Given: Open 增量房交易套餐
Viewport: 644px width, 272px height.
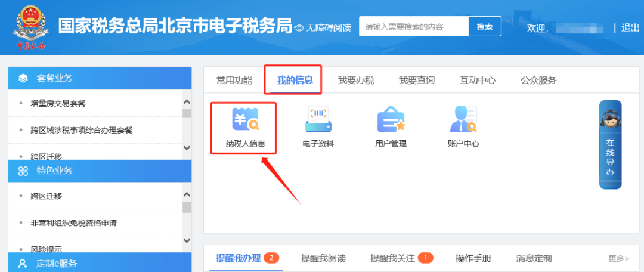Looking at the screenshot, I should (58, 103).
